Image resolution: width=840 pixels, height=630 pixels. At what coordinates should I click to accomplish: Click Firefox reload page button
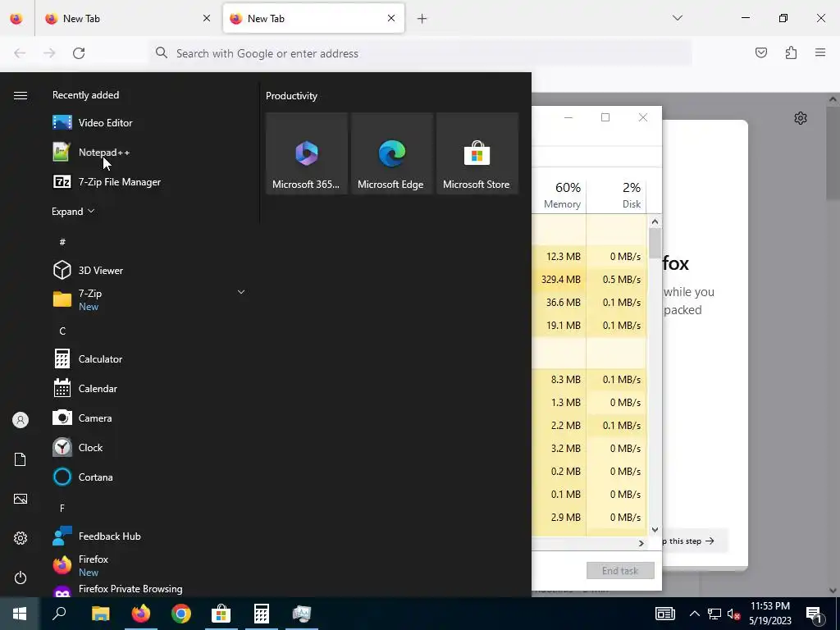click(79, 53)
